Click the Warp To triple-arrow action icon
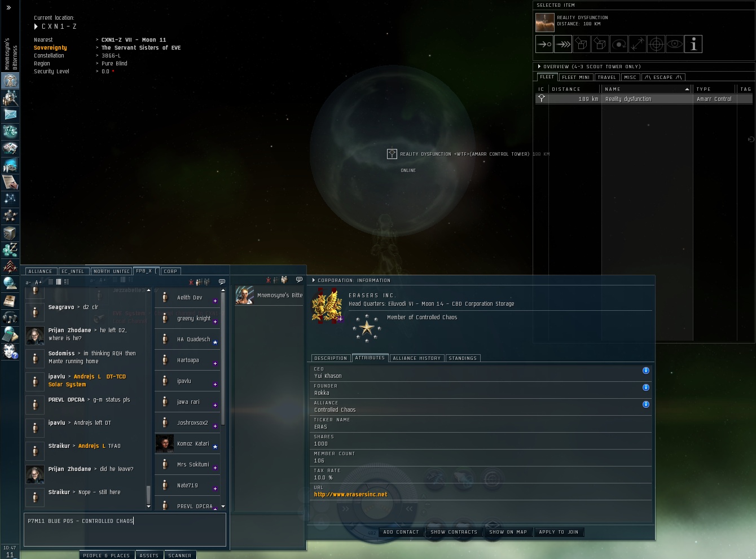Screen dimensions: 756x559 [x=563, y=44]
